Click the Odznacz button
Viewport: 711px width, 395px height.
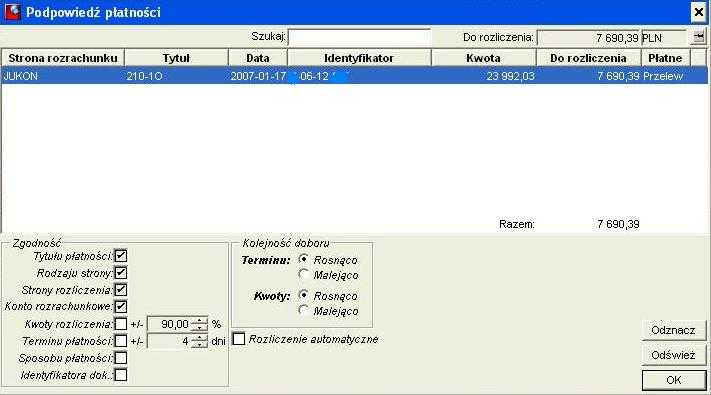[674, 330]
